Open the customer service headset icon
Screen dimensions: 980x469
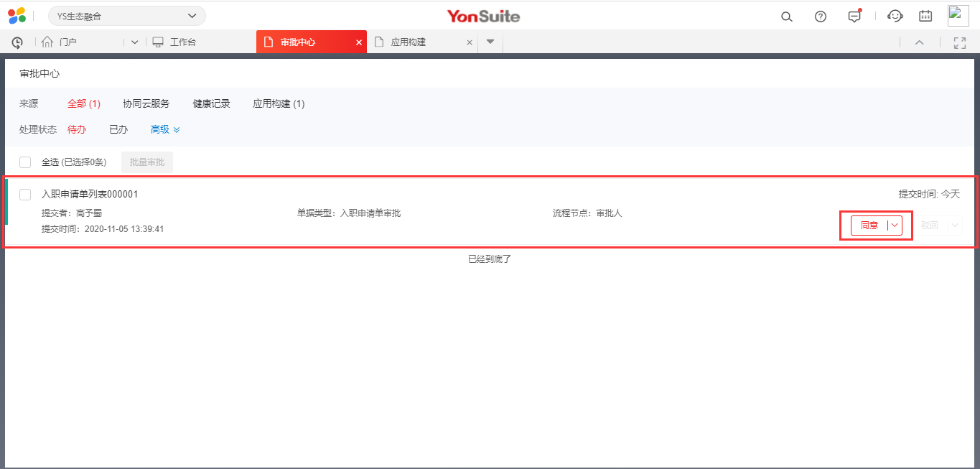895,16
